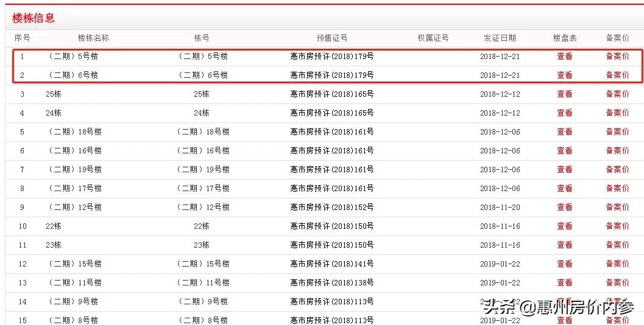Open 备案价 link for 25栋 row

pos(617,94)
